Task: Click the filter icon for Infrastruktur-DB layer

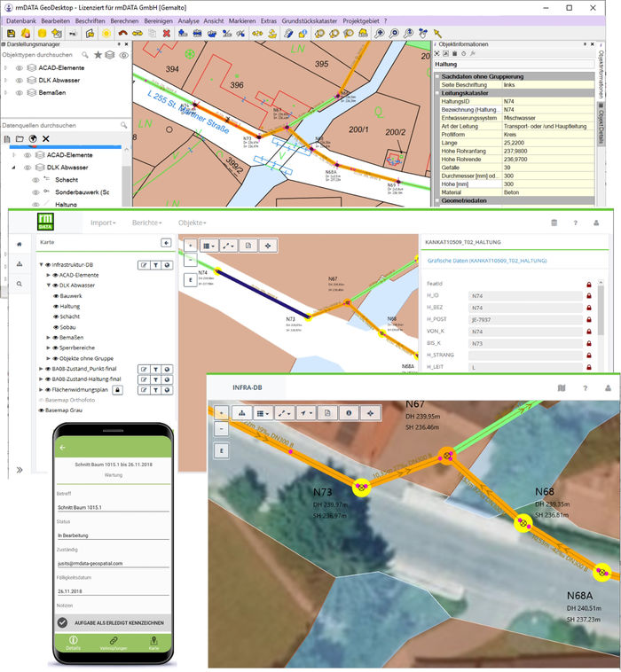Action: coord(155,265)
